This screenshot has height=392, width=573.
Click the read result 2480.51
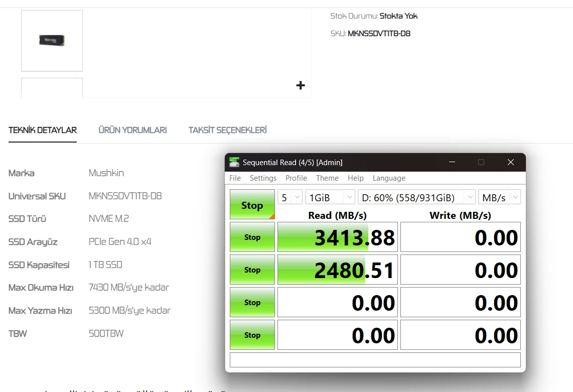[337, 270]
